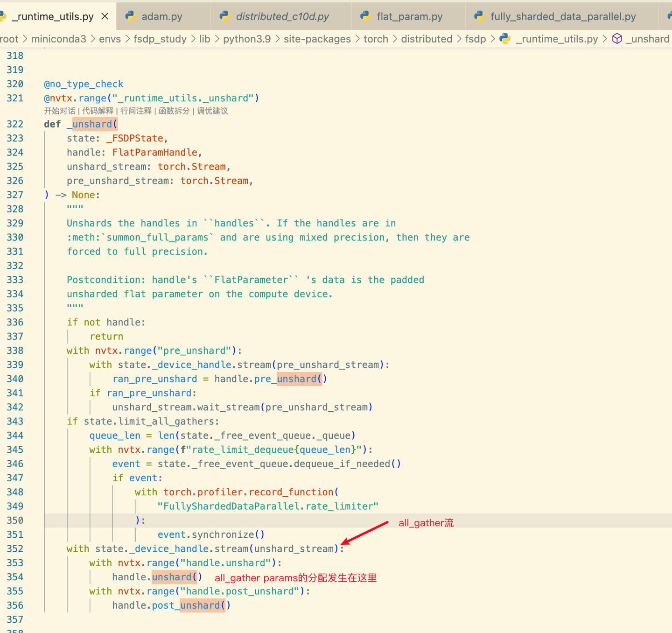This screenshot has height=633, width=672.
Task: Expand the torch breadcrumb segment
Action: coord(376,39)
